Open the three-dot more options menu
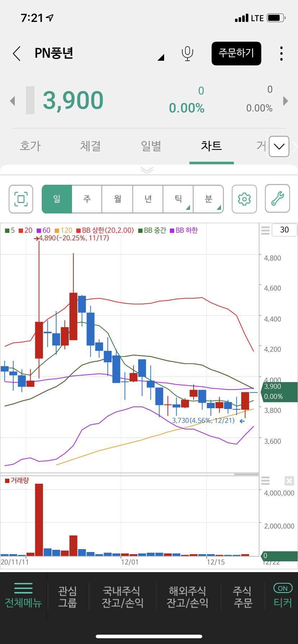 click(281, 54)
